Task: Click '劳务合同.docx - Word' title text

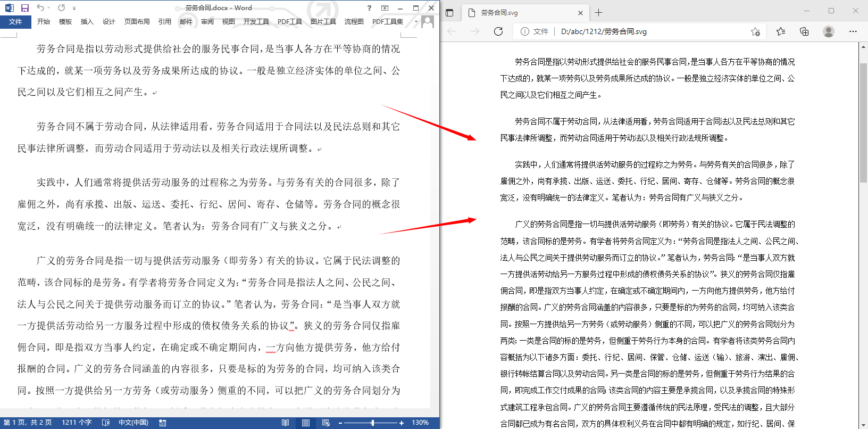Action: point(219,8)
